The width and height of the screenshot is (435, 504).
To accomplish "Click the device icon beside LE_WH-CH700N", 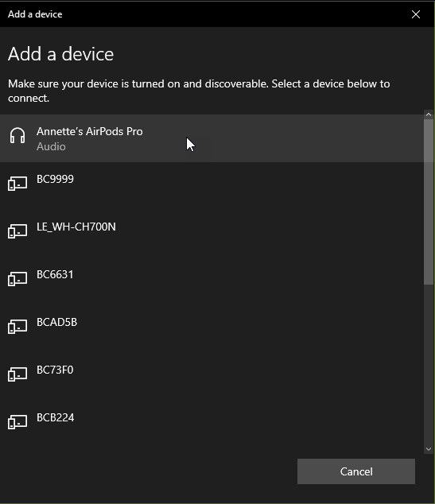I will click(x=17, y=231).
